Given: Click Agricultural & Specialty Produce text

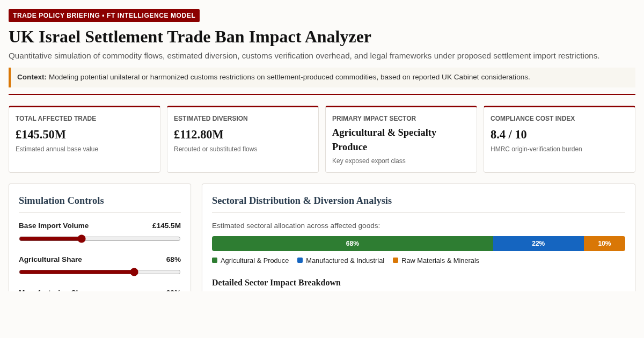Looking at the screenshot, I should click(384, 139).
